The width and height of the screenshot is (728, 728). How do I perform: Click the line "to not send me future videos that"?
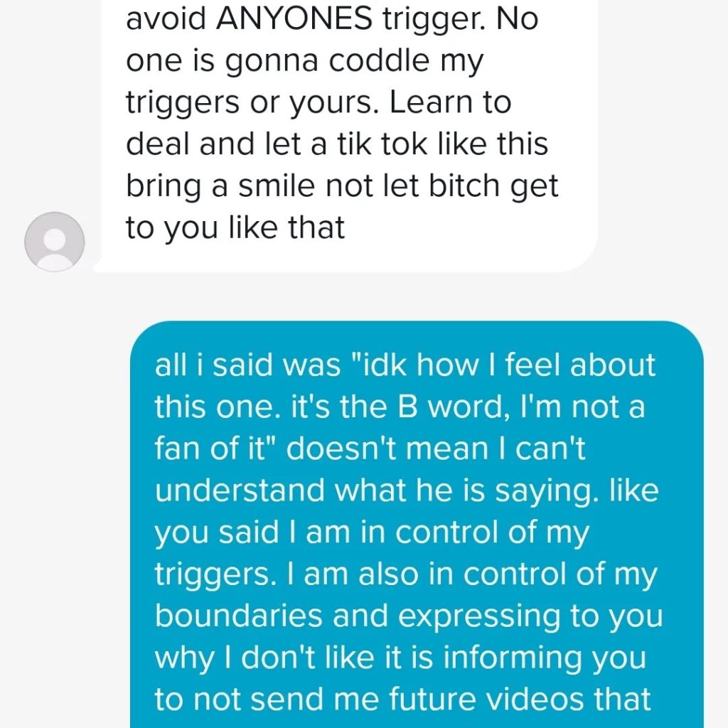tap(403, 700)
